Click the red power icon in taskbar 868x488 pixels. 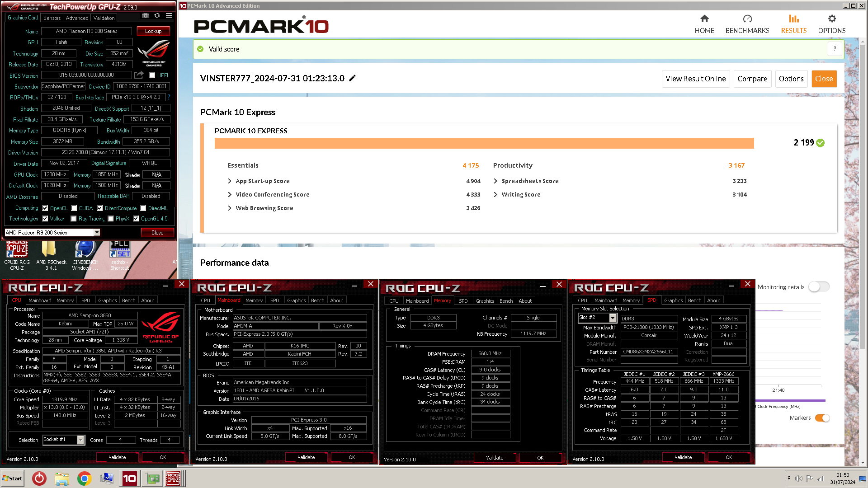click(39, 479)
